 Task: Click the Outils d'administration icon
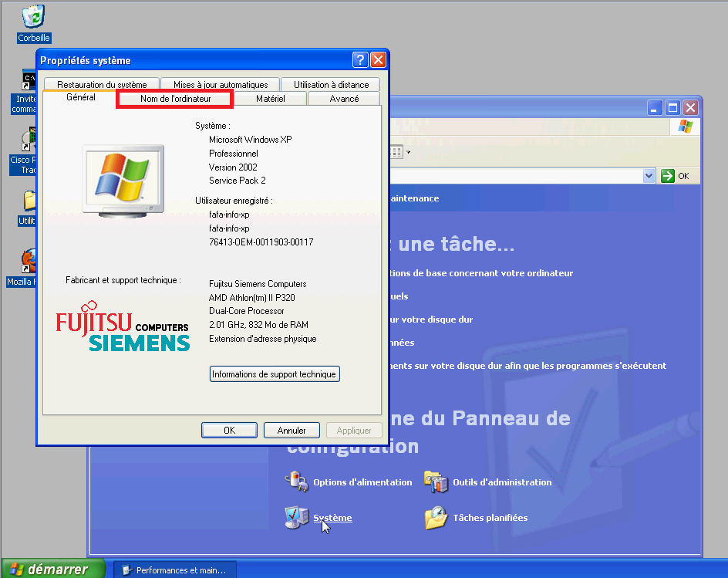(x=436, y=482)
